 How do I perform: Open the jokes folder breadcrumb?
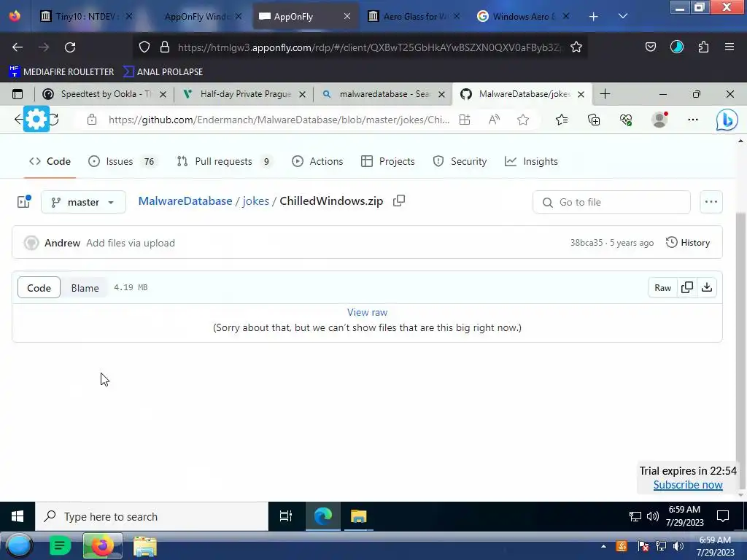point(256,201)
